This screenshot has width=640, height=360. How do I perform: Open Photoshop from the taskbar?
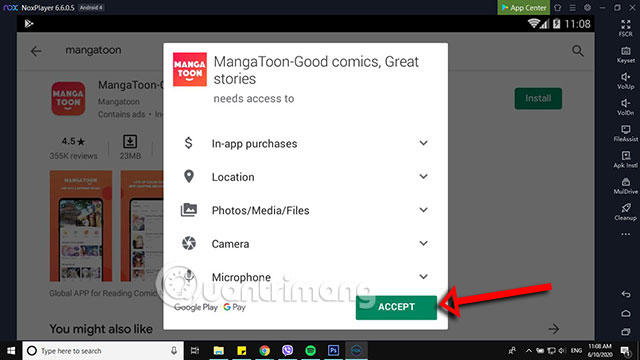pyautogui.click(x=333, y=351)
